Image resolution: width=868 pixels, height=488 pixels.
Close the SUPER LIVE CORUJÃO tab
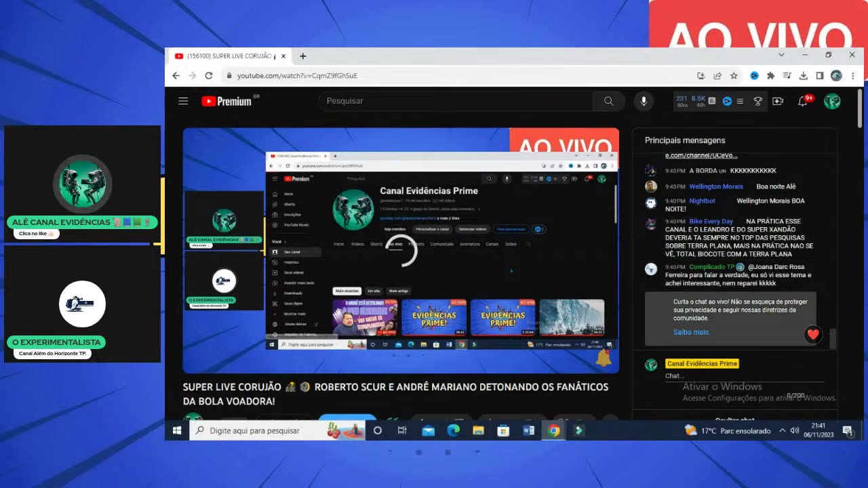(283, 56)
